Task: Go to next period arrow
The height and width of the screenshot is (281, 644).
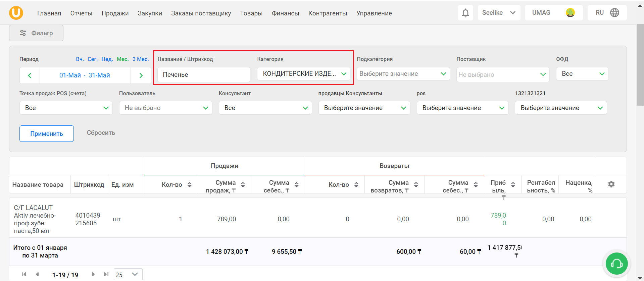Action: (x=141, y=75)
